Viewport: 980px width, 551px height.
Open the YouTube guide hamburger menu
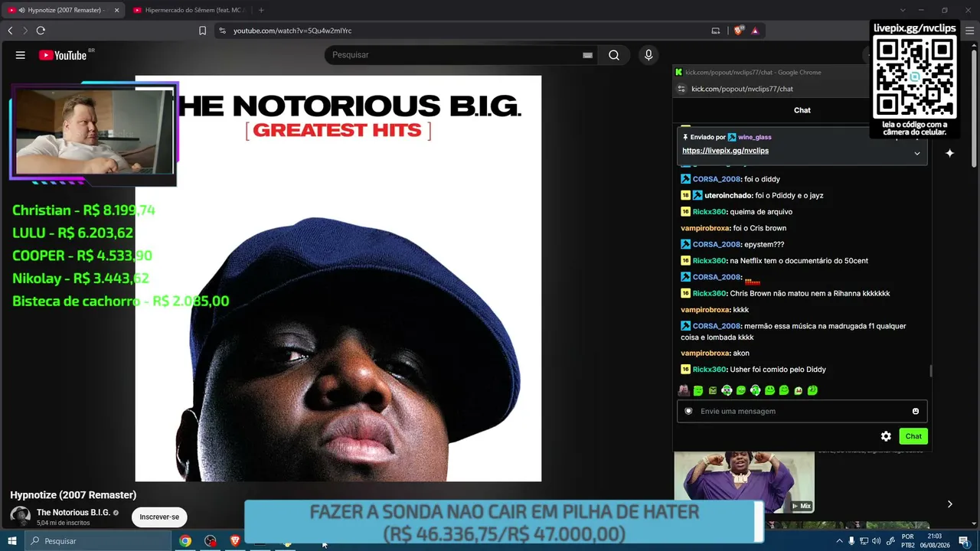tap(21, 55)
